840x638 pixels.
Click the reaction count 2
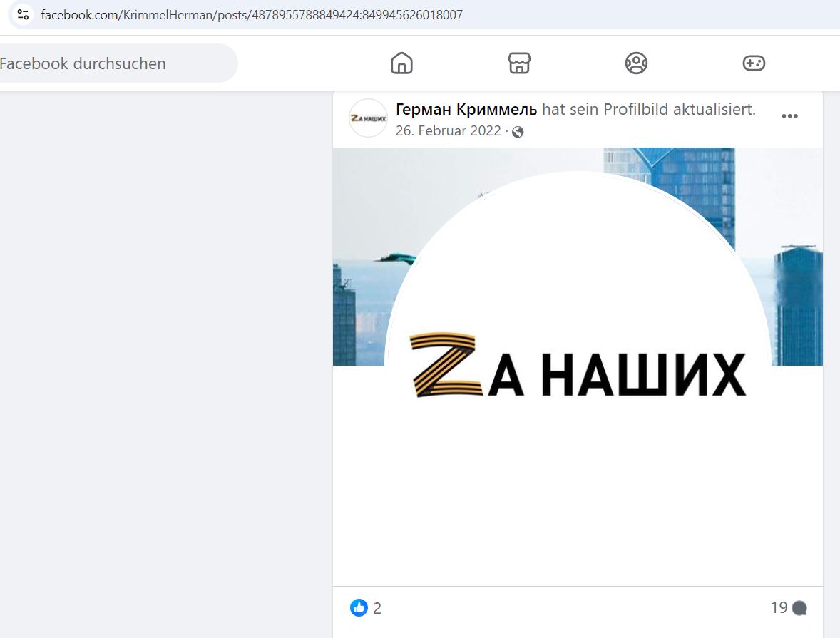click(377, 608)
